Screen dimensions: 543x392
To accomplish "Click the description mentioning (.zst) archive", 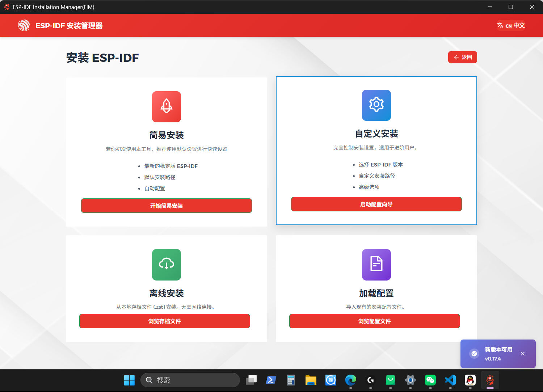I will tap(167, 307).
